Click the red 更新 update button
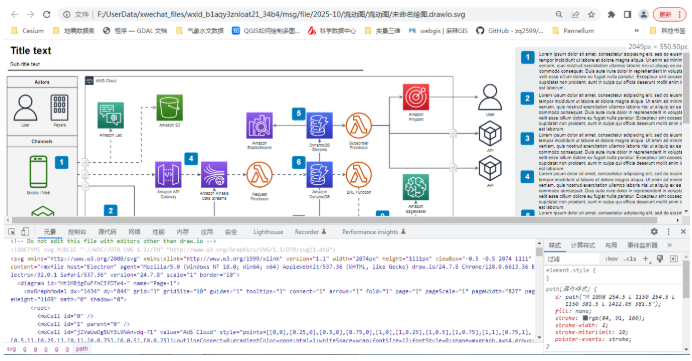This screenshot has height=361, width=692. [x=669, y=15]
